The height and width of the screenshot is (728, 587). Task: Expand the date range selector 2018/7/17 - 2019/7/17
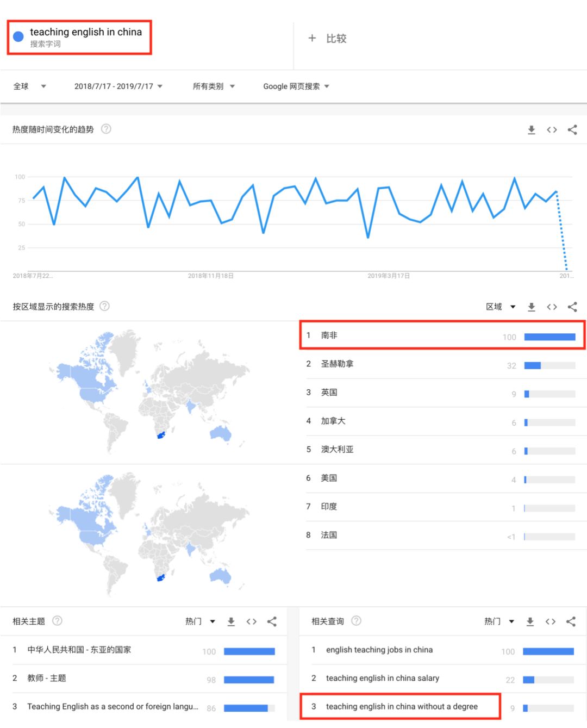coord(117,86)
